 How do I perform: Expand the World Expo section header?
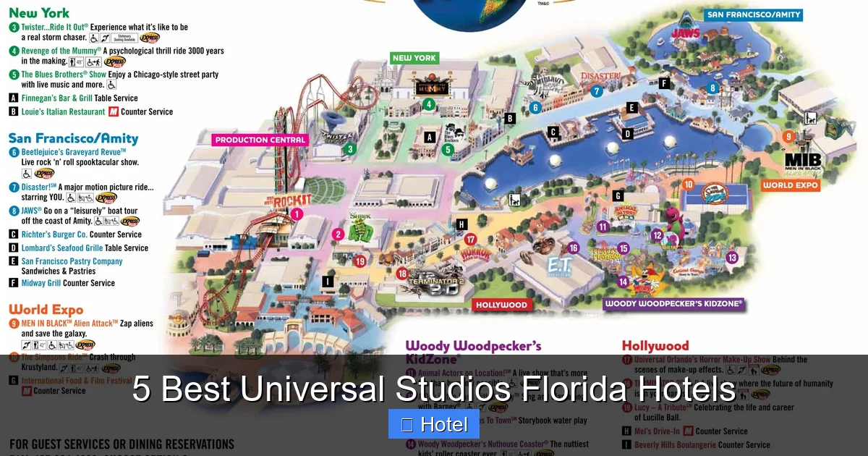pos(45,309)
